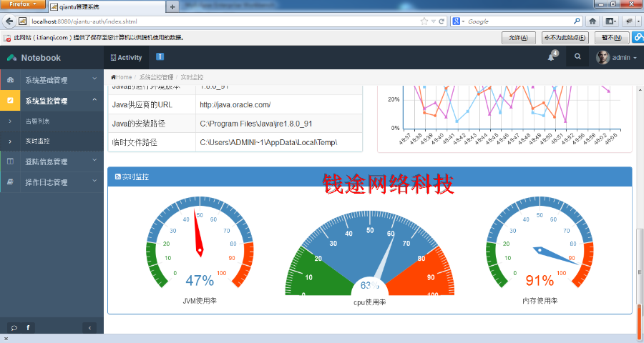This screenshot has width=644, height=343.
Task: Click the header search magnifier icon
Action: pos(577,57)
